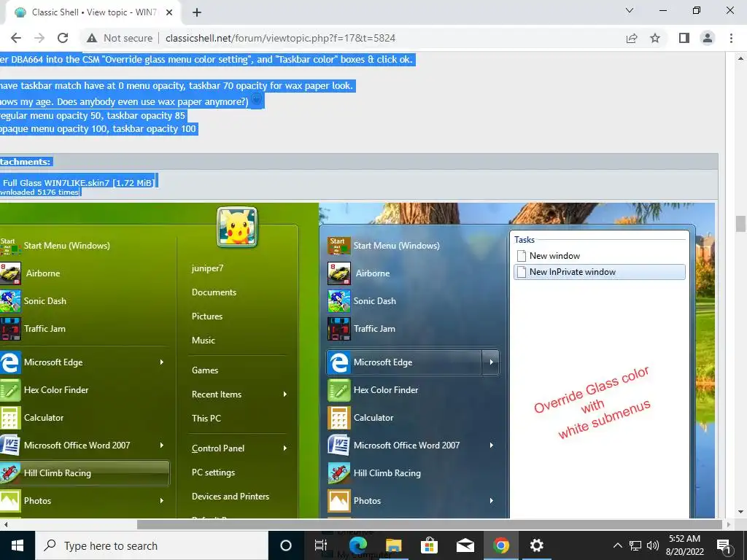The image size is (747, 560).
Task: Bookmark this page with the star icon
Action: point(655,38)
